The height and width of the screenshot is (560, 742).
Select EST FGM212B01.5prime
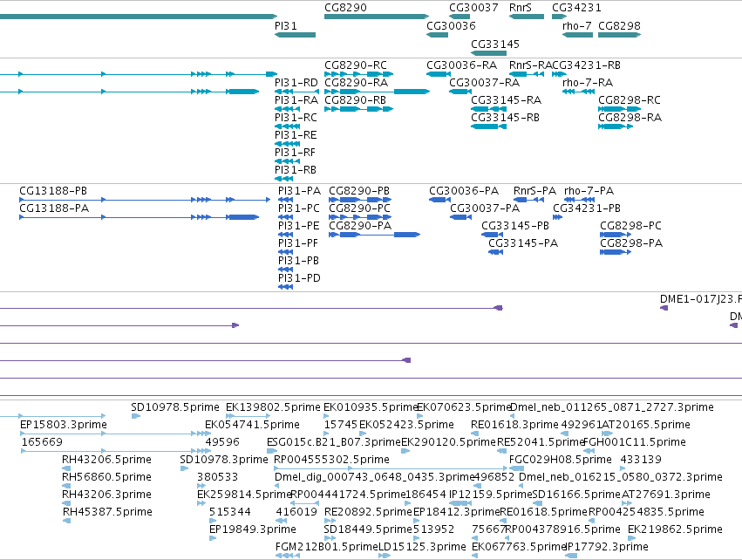point(287,556)
